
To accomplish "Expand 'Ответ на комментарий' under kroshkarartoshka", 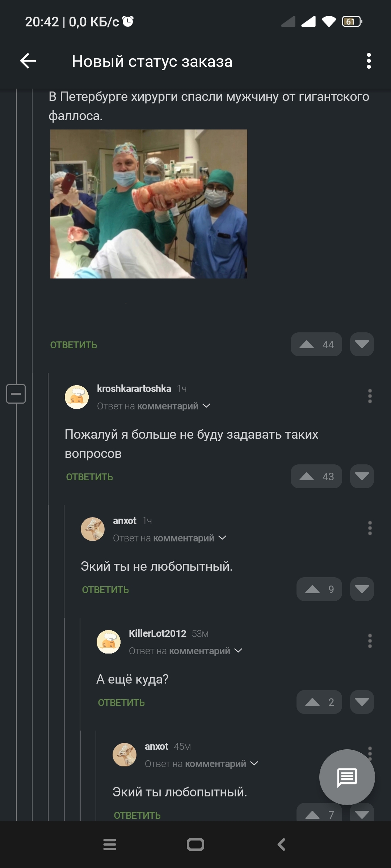I will point(154,406).
